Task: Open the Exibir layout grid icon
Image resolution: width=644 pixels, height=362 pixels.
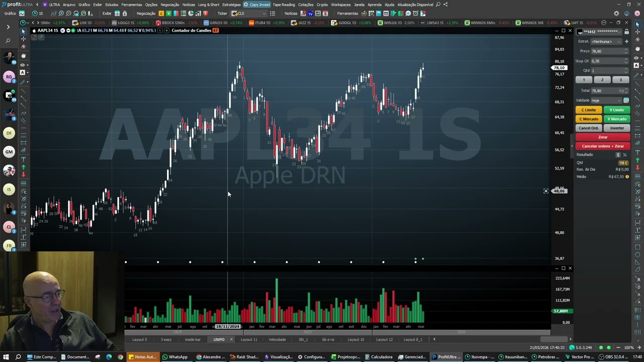Action: coord(117,14)
